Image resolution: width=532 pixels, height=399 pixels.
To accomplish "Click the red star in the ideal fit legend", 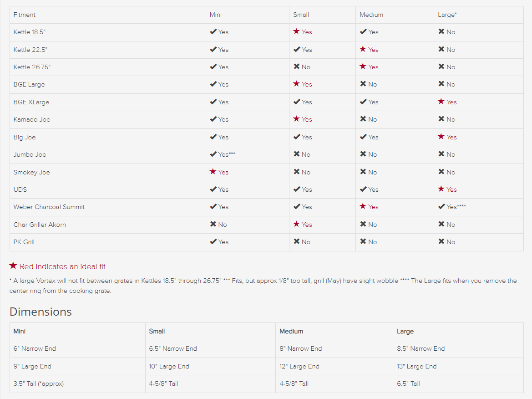I will pyautogui.click(x=13, y=266).
